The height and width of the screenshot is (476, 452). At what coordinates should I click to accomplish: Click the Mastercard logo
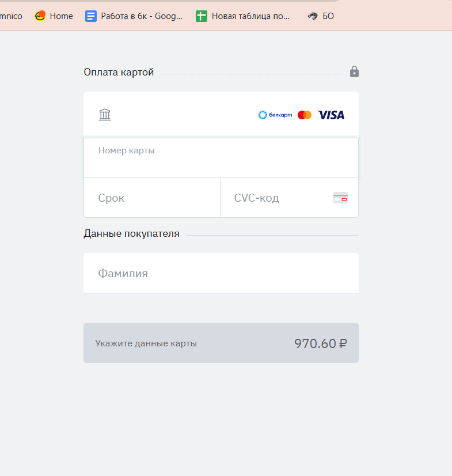pos(305,115)
